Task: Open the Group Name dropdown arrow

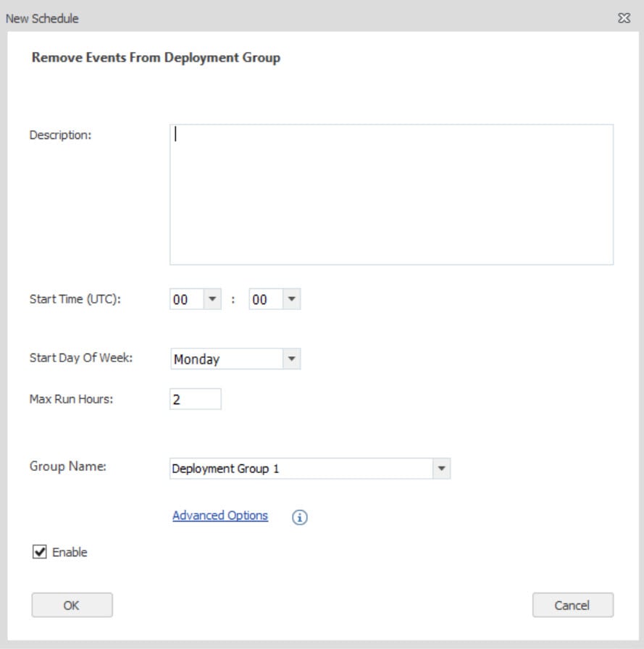Action: click(x=441, y=469)
